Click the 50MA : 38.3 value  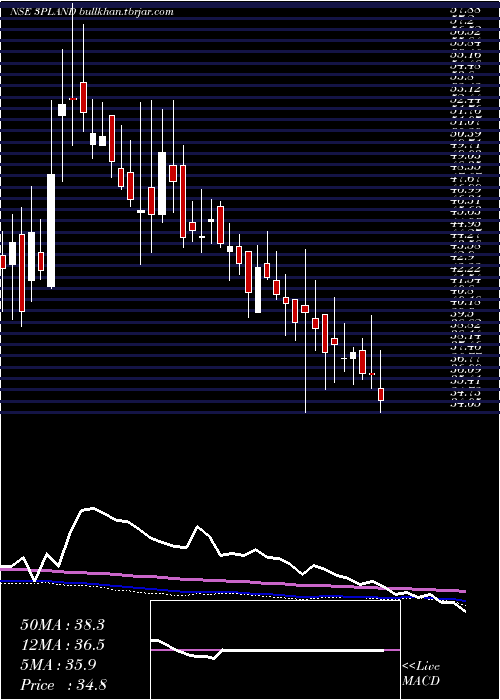62,625
